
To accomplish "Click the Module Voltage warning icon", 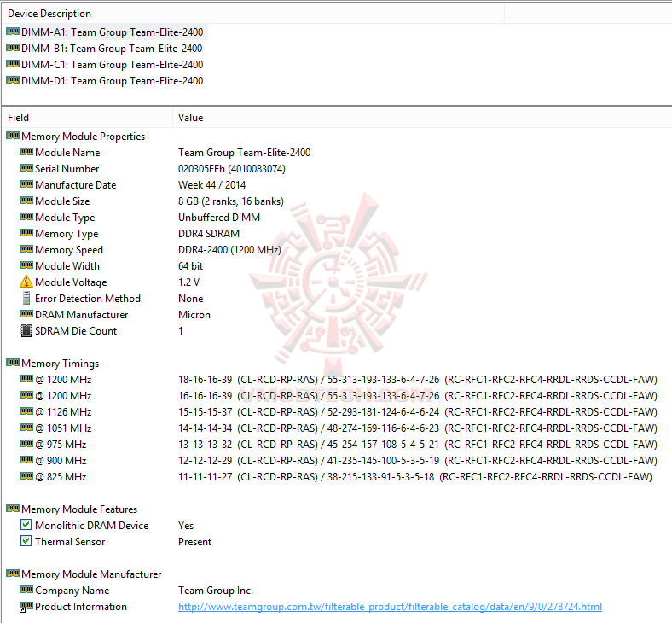I will (26, 282).
